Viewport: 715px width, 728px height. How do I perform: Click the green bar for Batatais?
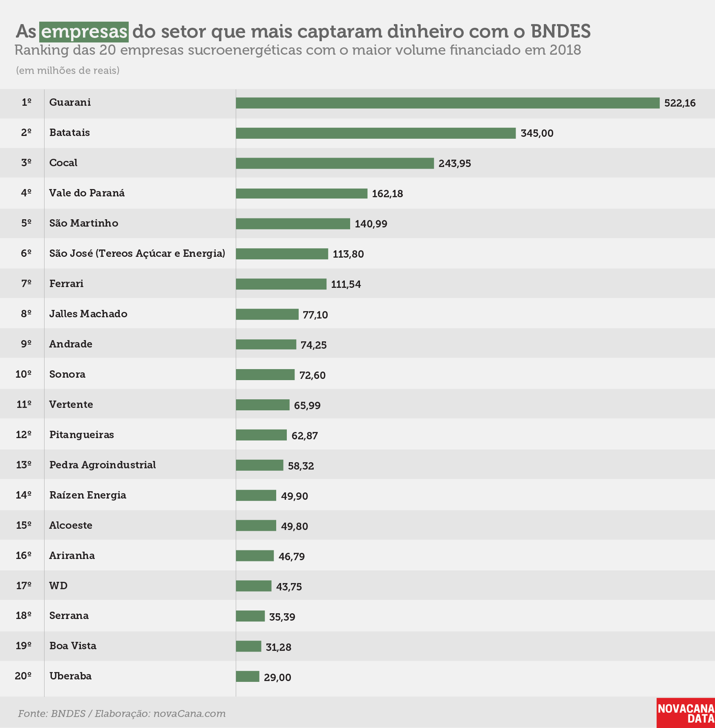[x=376, y=133]
